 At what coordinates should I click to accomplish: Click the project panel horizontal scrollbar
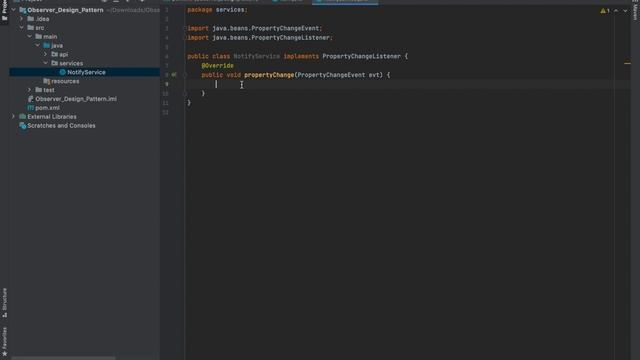point(63,358)
